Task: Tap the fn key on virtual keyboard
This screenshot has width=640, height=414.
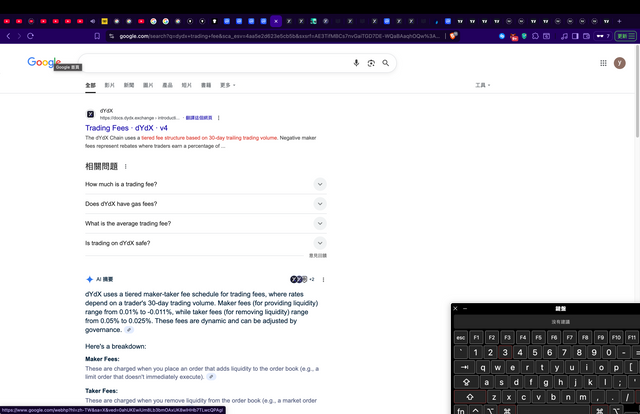Action: pyautogui.click(x=461, y=410)
